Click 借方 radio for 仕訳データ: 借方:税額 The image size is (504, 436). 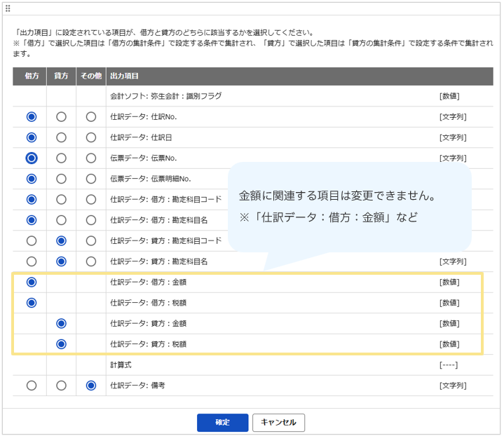coord(32,303)
